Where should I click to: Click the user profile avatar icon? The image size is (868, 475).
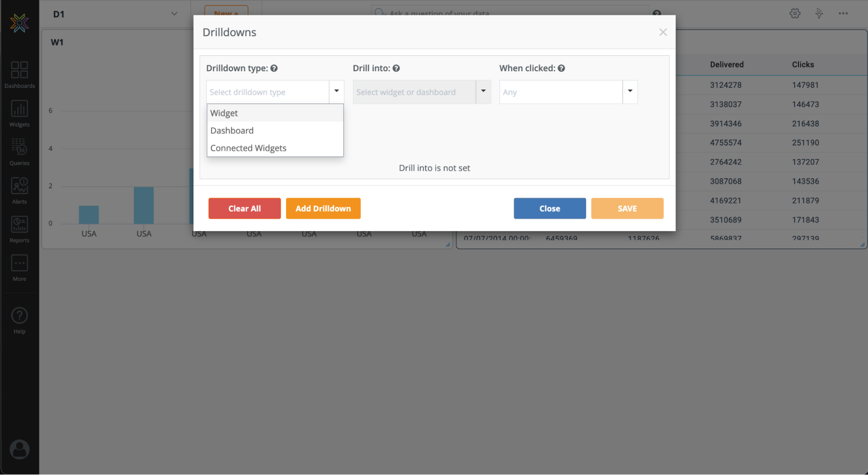click(x=20, y=449)
